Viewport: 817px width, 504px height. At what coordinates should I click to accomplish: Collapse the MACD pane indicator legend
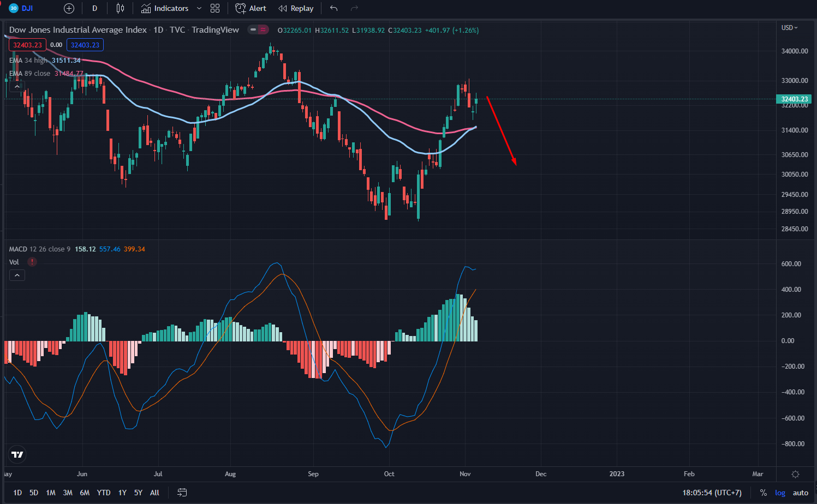pyautogui.click(x=17, y=275)
